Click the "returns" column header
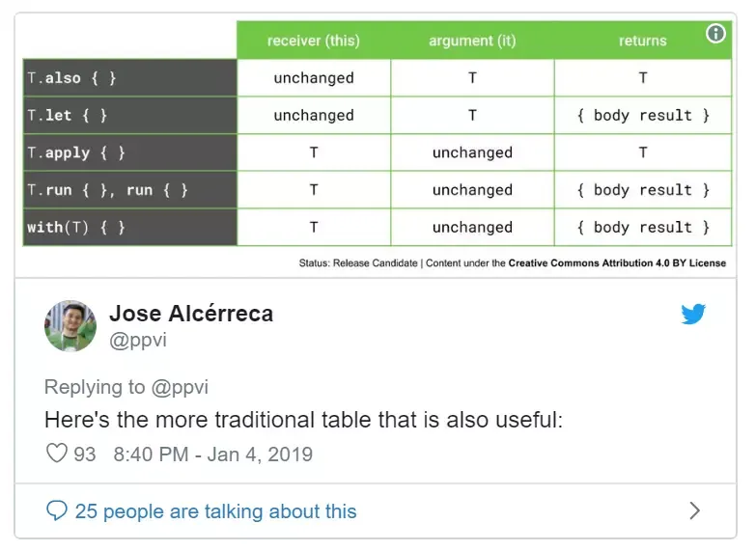This screenshot has height=551, width=756. coord(642,41)
